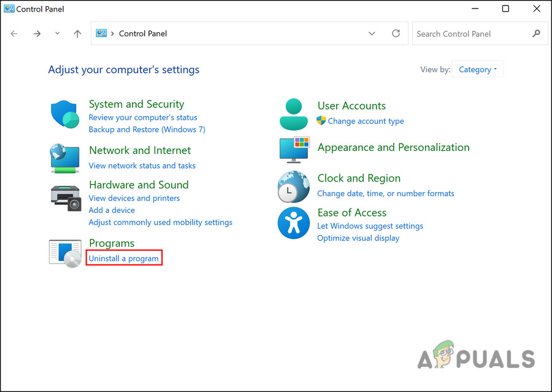Click Change account type link
Screen dimensions: 552x392
pos(366,121)
